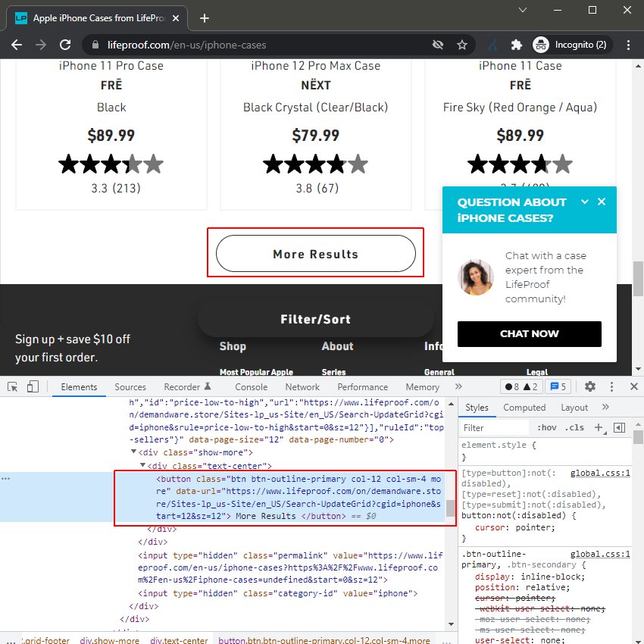Screen dimensions: 644x644
Task: Open the Performance tab
Action: pyautogui.click(x=363, y=387)
